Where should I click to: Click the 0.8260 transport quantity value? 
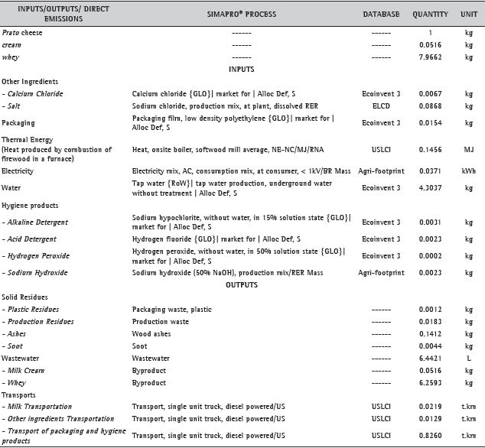(430, 434)
